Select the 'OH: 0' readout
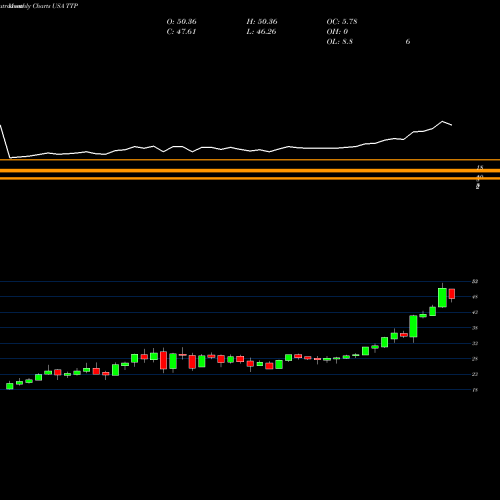Viewport: 500px width, 500px height. [x=337, y=31]
